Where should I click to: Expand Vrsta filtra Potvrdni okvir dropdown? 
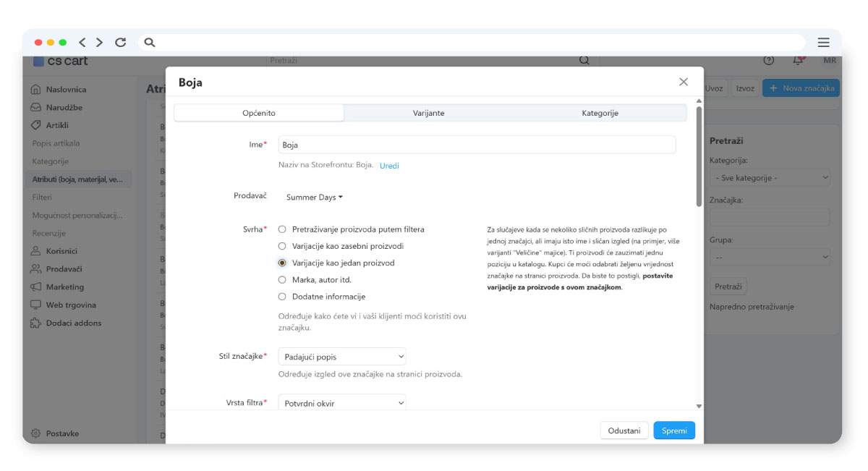(x=342, y=403)
